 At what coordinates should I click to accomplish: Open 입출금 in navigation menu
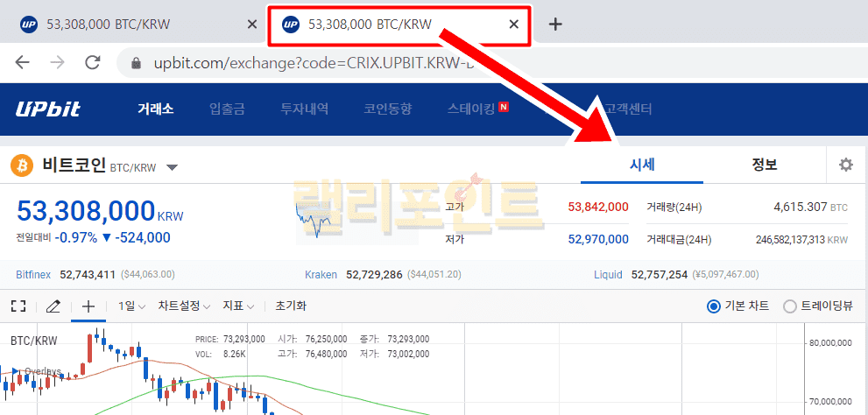227,109
